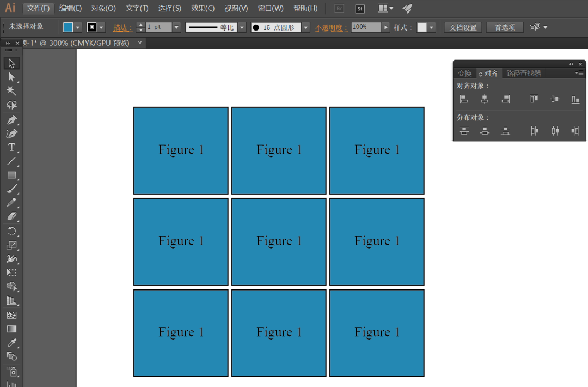
Task: Open the stroke weight dropdown
Action: click(176, 27)
